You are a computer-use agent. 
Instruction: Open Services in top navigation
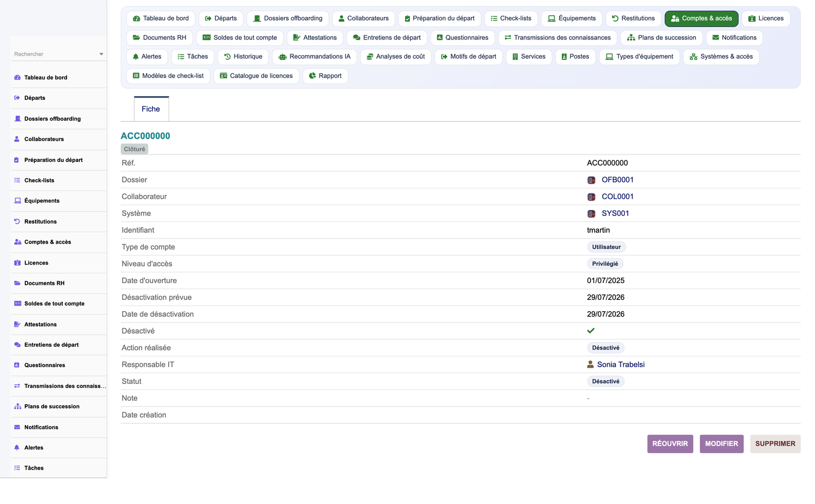click(x=529, y=57)
